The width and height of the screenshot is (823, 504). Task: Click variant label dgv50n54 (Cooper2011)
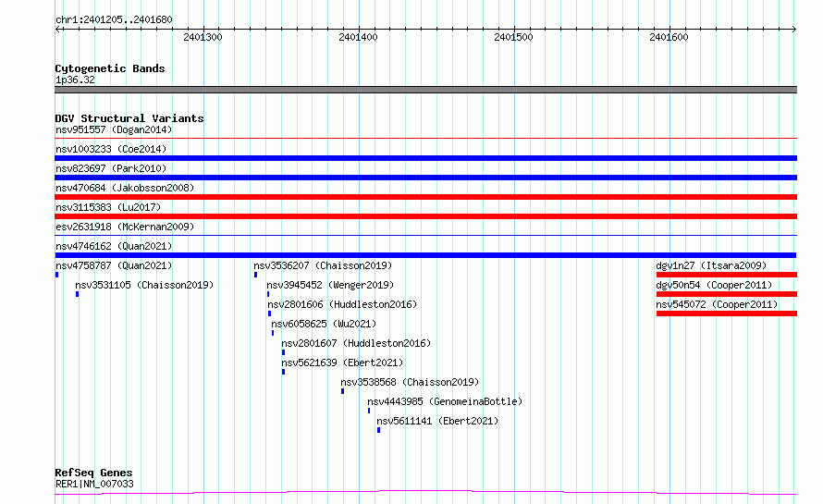coord(715,285)
